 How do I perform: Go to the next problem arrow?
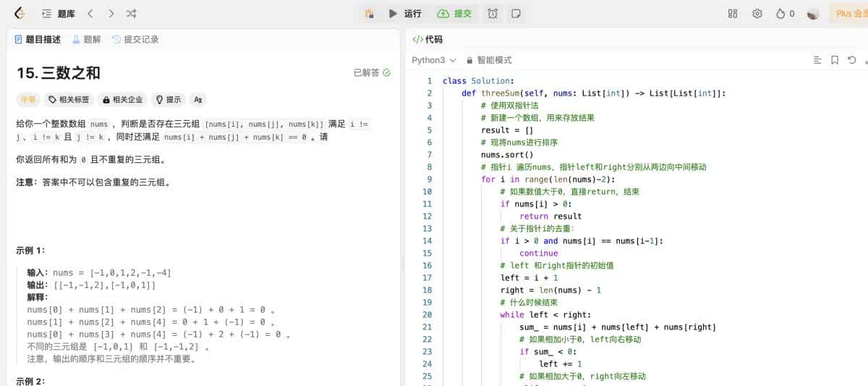pyautogui.click(x=111, y=14)
